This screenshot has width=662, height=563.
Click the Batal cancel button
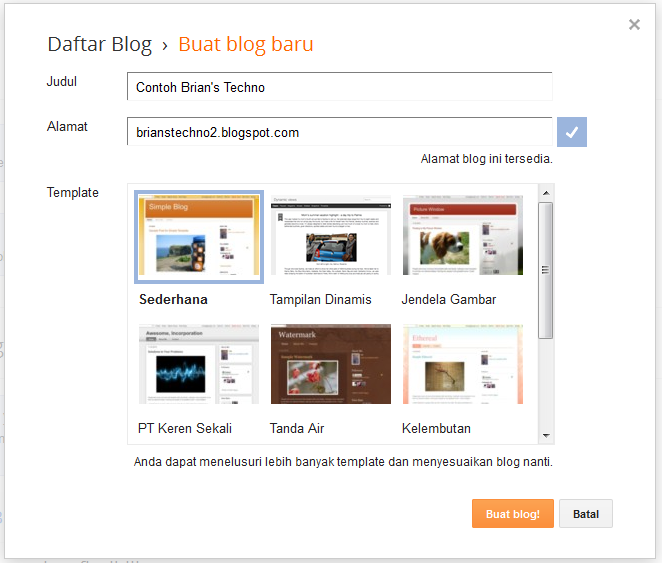(x=586, y=514)
